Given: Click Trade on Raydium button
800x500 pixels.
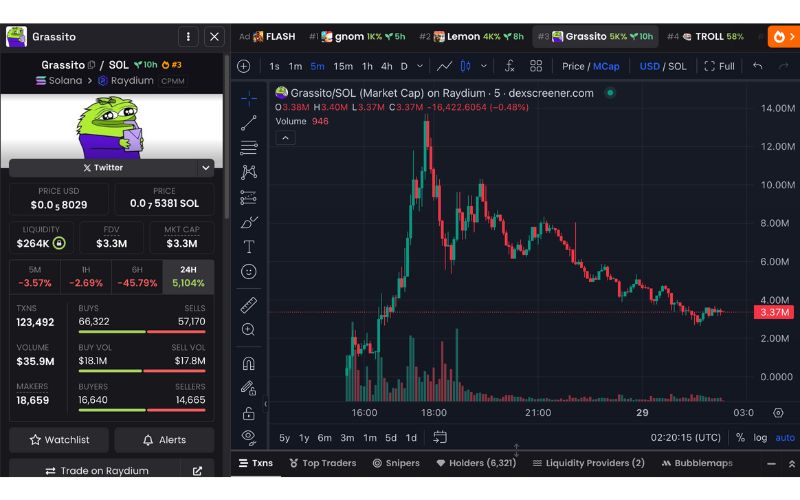Looking at the screenshot, I should point(95,470).
